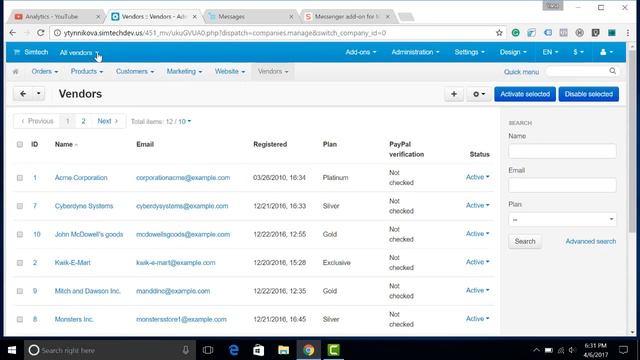640x360 pixels.
Task: Close the Analytics - YouTube tab
Action: tap(98, 17)
